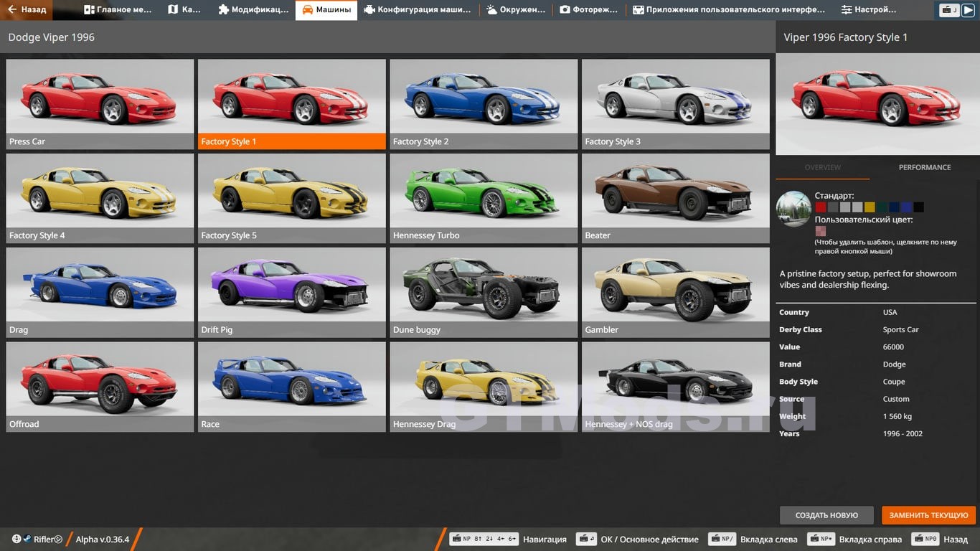The image size is (980, 551).
Task: Click the round environment preview image
Action: pyautogui.click(x=794, y=209)
